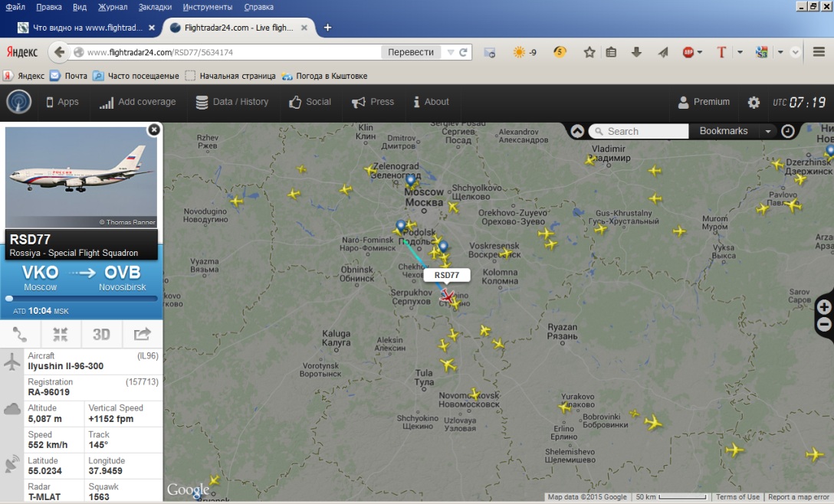This screenshot has width=834, height=504.
Task: Open Начальная страница bookmark
Action: 230,76
